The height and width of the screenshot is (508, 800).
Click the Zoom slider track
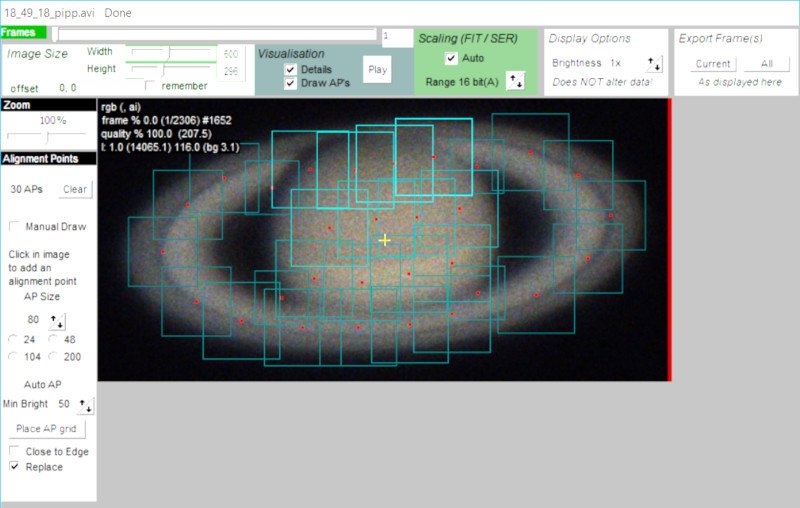coord(47,137)
